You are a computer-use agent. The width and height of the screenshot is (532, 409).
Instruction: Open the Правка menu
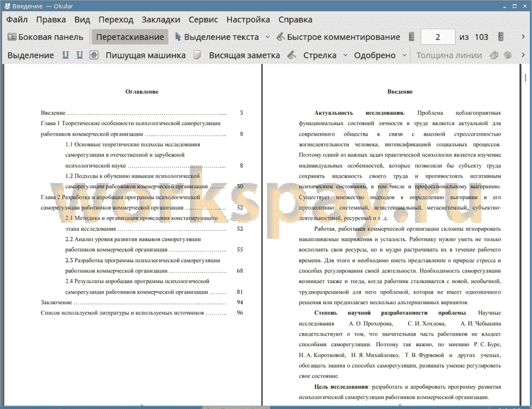[x=51, y=20]
